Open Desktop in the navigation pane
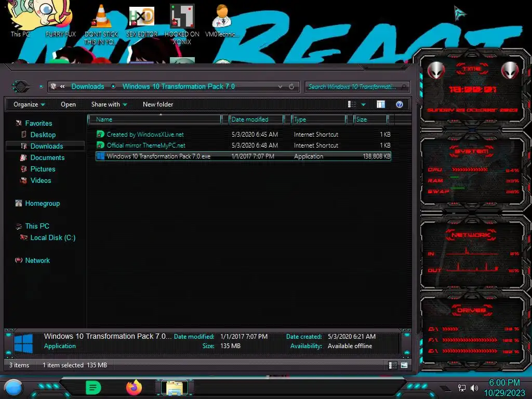Image resolution: width=532 pixels, height=399 pixels. pos(43,135)
